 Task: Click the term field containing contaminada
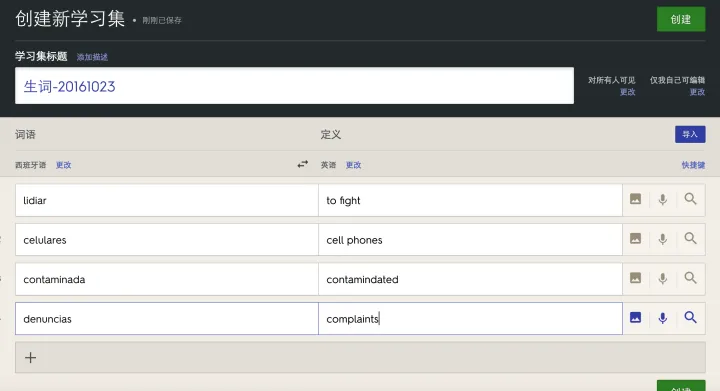click(167, 279)
